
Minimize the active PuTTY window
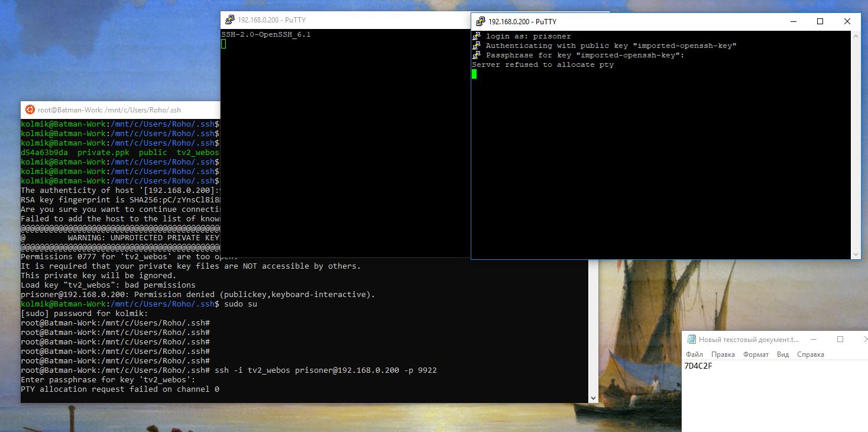(793, 21)
